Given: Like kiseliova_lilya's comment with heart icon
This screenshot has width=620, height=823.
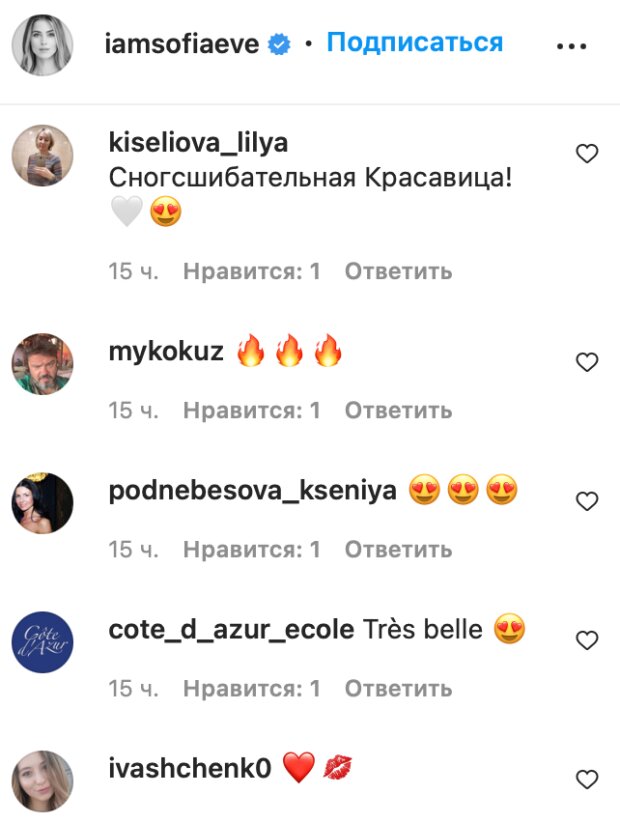Looking at the screenshot, I should coord(587,154).
